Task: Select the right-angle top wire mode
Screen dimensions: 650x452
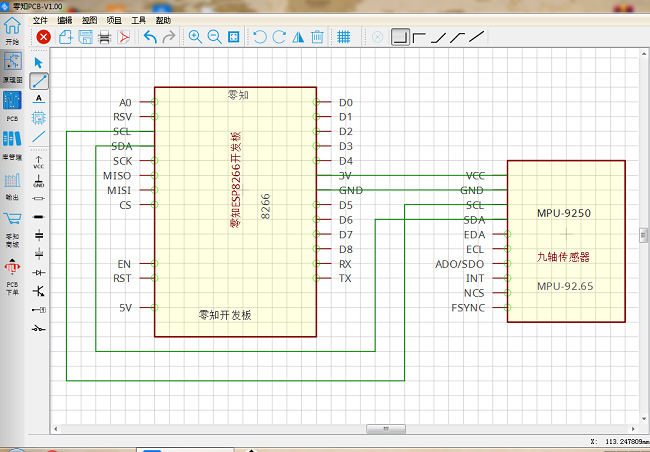Action: point(419,37)
